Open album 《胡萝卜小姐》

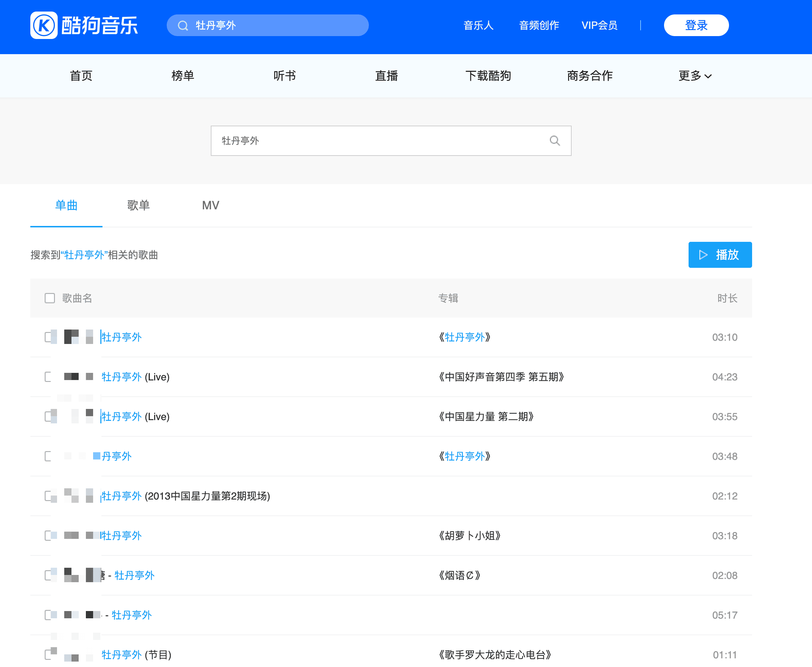tap(470, 536)
